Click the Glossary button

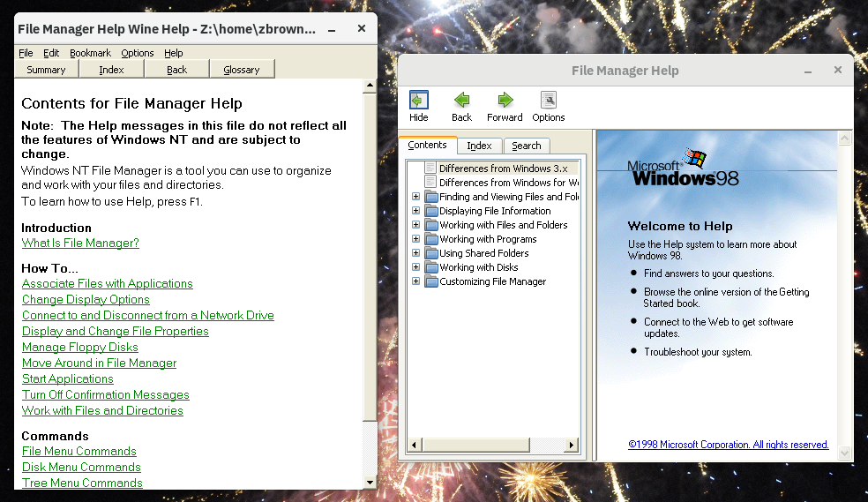(x=242, y=70)
